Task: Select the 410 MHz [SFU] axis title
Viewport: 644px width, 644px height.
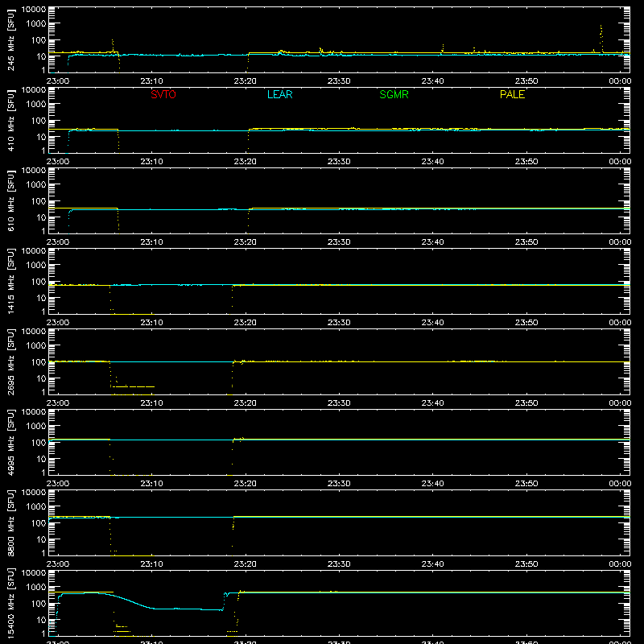Action: 11,120
